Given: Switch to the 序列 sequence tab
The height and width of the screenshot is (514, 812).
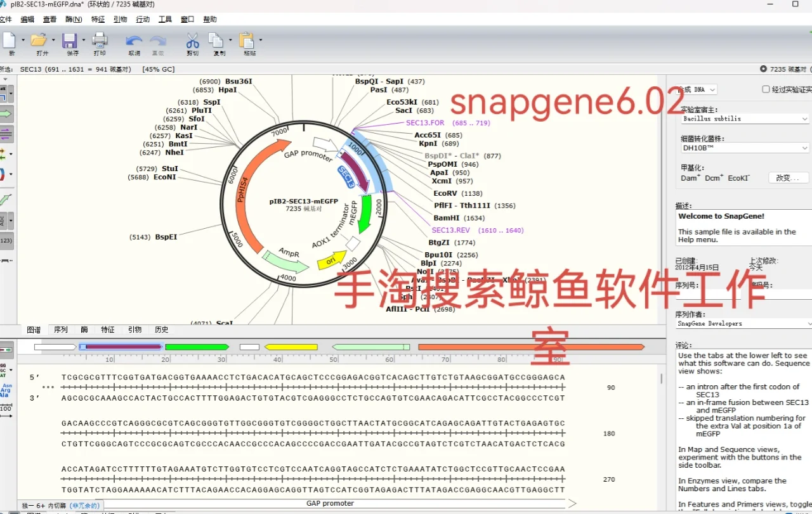Looking at the screenshot, I should 61,330.
